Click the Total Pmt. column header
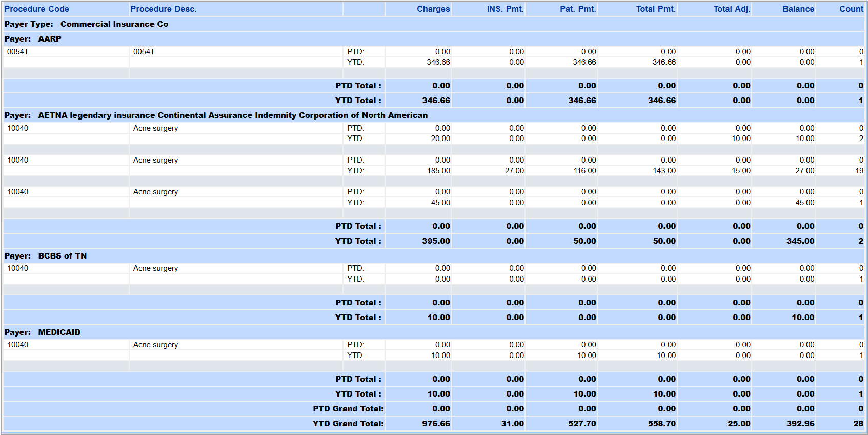868x435 pixels. 656,9
